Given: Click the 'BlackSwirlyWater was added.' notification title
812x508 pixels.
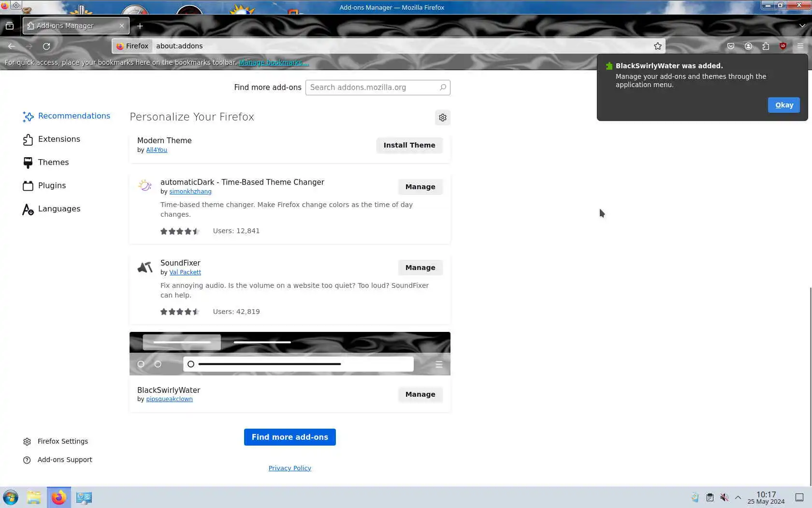Looking at the screenshot, I should point(669,66).
